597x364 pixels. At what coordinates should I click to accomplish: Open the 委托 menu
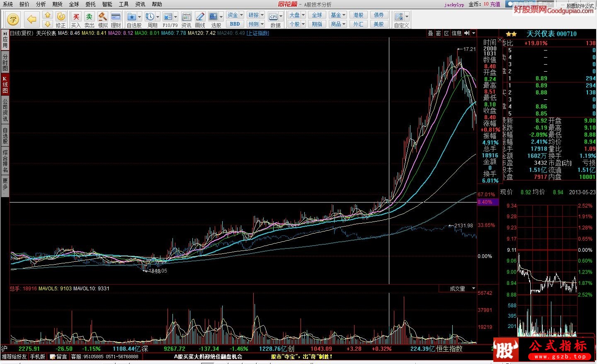(x=91, y=4)
